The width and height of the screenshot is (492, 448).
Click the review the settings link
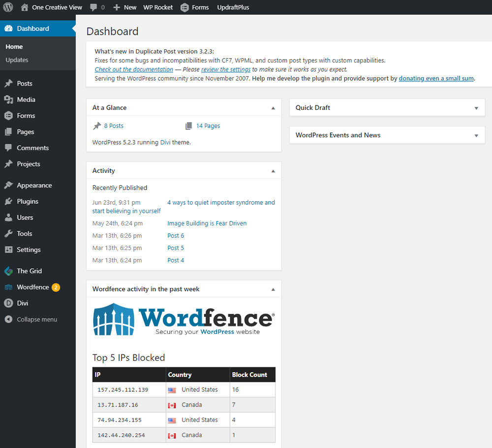226,69
